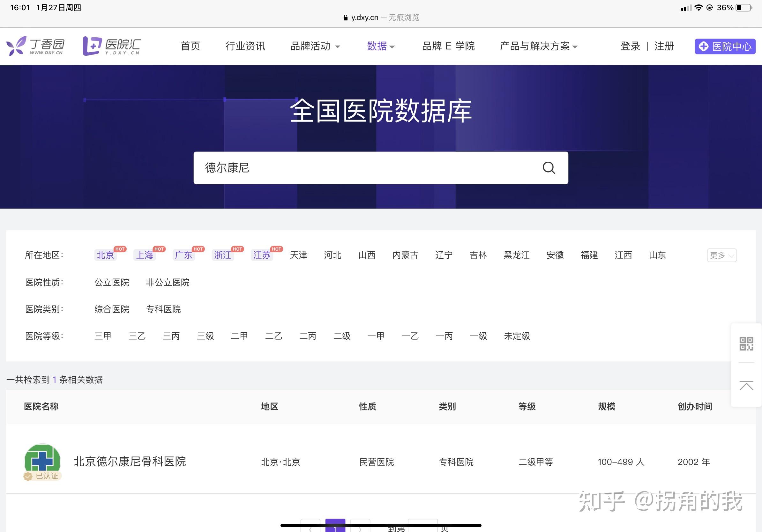
Task: Click the search magnifier icon
Action: coord(549,168)
